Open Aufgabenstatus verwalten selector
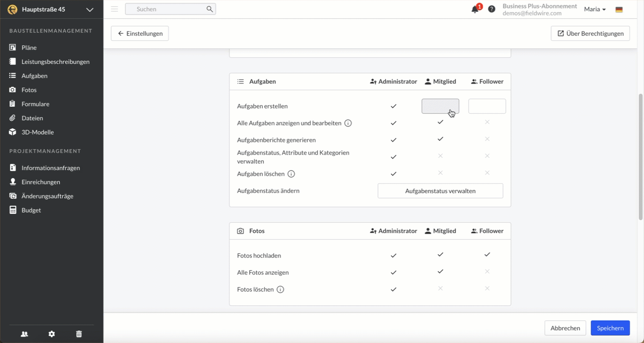Image resolution: width=644 pixels, height=343 pixels. coord(440,191)
